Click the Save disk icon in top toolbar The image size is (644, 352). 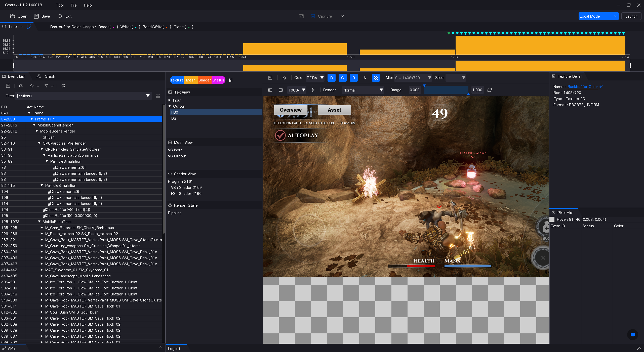coord(36,16)
